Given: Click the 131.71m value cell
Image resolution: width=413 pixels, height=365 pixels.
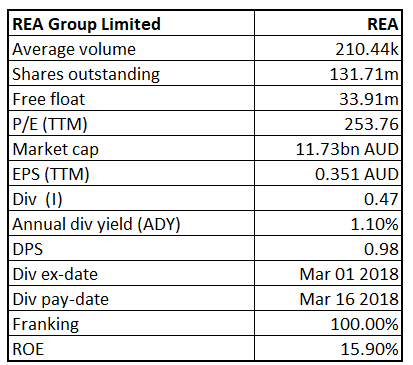Looking at the screenshot, I should (x=328, y=73).
